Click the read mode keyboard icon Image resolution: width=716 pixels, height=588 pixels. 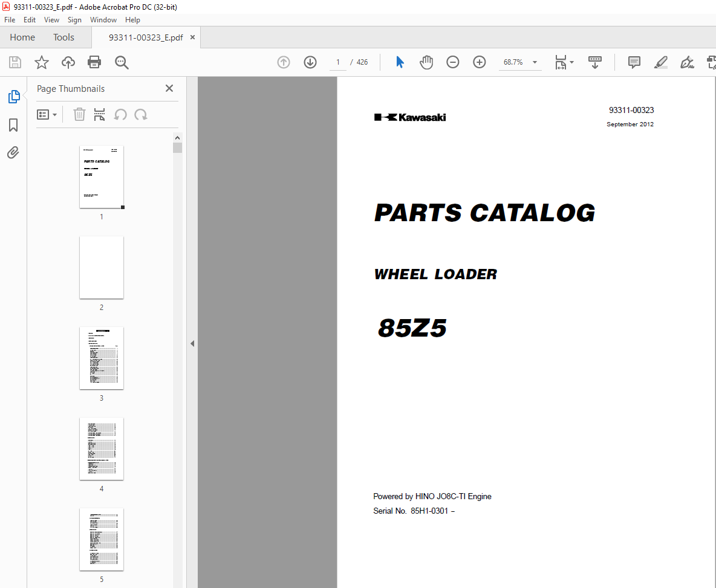pos(594,62)
